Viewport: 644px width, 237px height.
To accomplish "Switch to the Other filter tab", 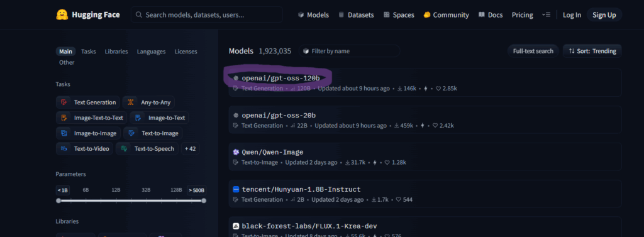I will tap(67, 62).
